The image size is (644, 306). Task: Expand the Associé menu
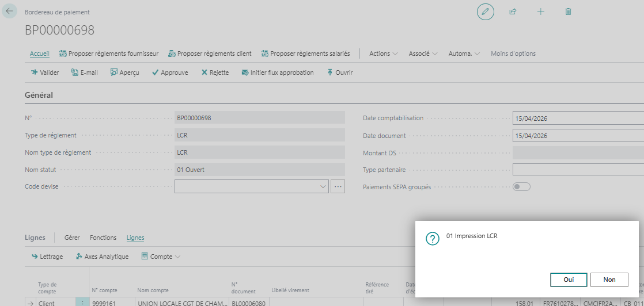point(423,53)
